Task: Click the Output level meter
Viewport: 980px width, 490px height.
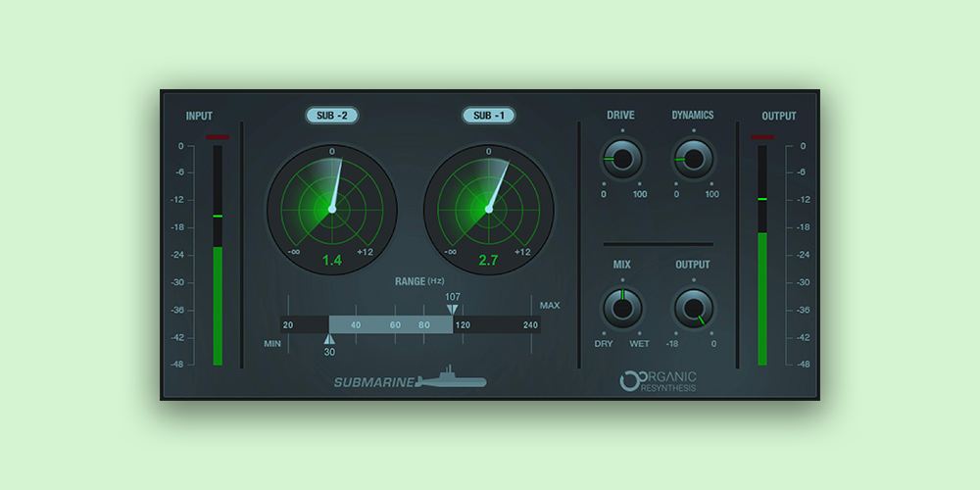Action: coord(762,256)
